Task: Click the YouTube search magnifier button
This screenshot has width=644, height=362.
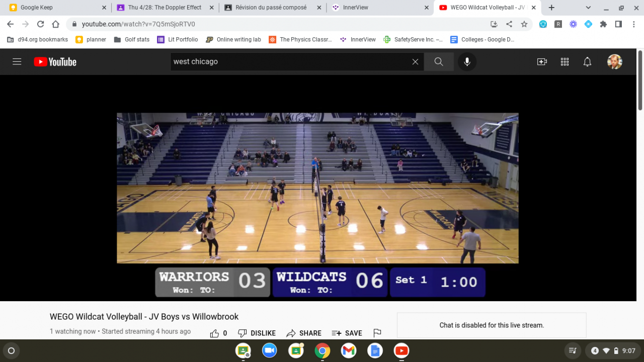Action: [439, 62]
